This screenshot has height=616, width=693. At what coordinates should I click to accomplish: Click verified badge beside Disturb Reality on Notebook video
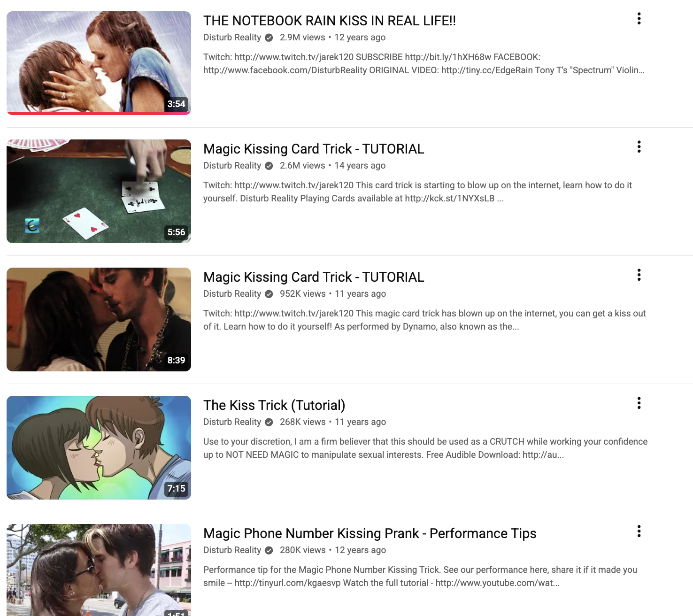pos(269,38)
